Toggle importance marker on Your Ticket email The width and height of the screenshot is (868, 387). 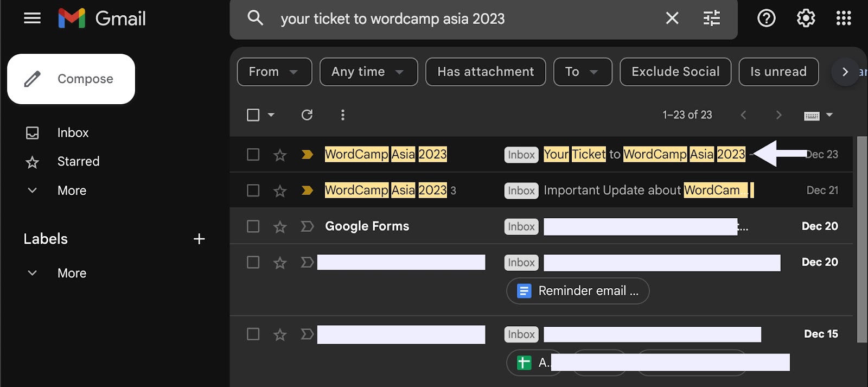click(x=307, y=155)
